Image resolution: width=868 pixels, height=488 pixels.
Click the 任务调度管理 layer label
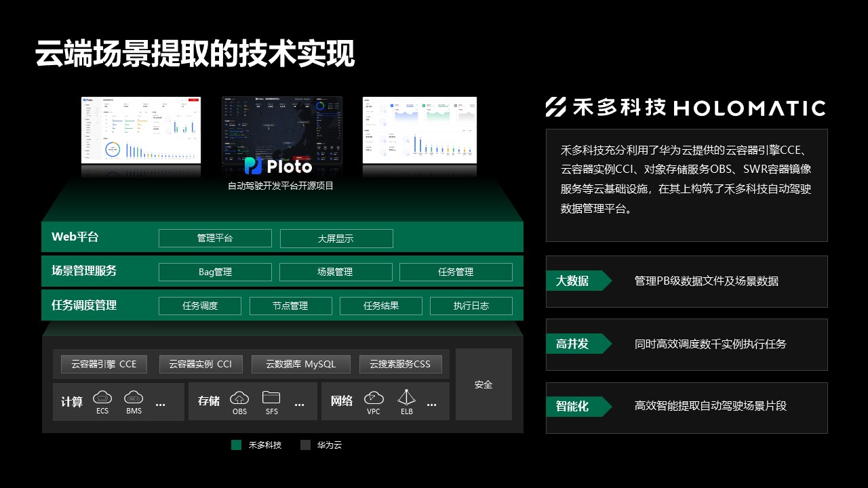(84, 305)
